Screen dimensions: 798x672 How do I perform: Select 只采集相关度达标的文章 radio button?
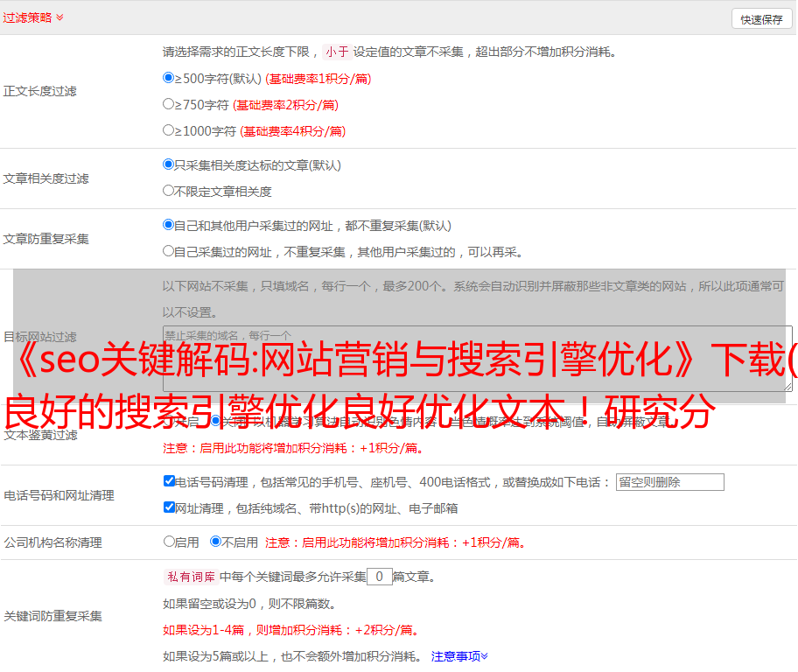click(169, 164)
